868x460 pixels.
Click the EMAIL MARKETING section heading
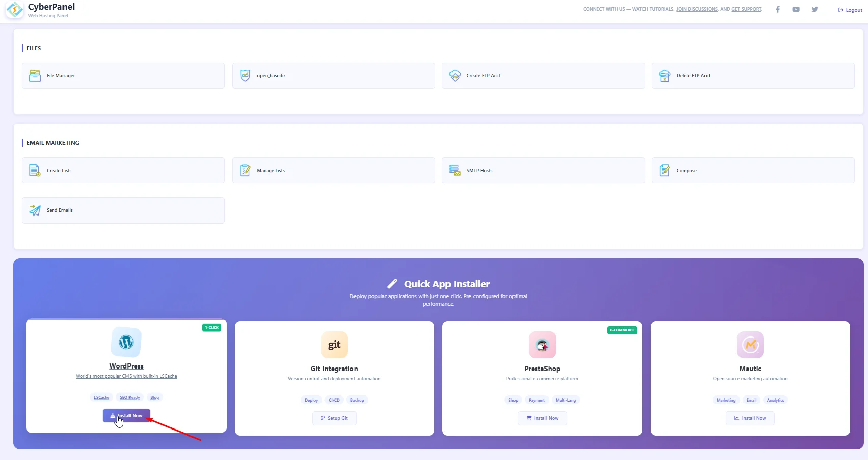53,143
